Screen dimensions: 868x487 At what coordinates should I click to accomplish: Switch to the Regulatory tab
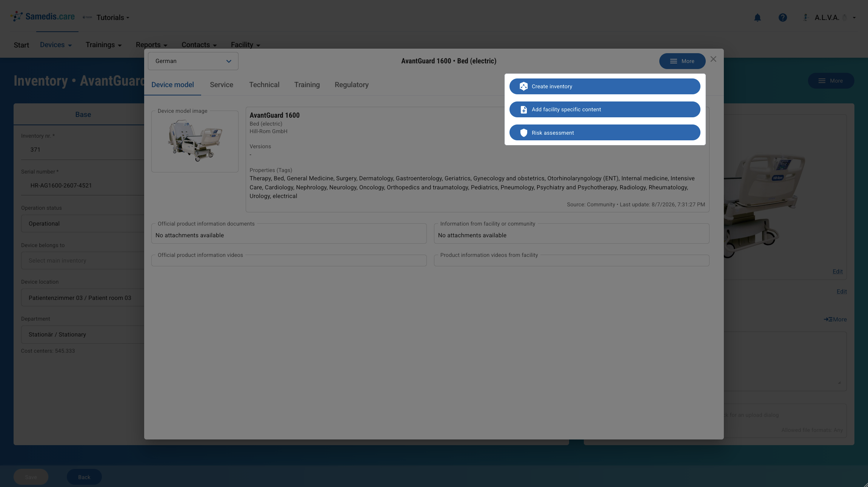click(x=351, y=85)
